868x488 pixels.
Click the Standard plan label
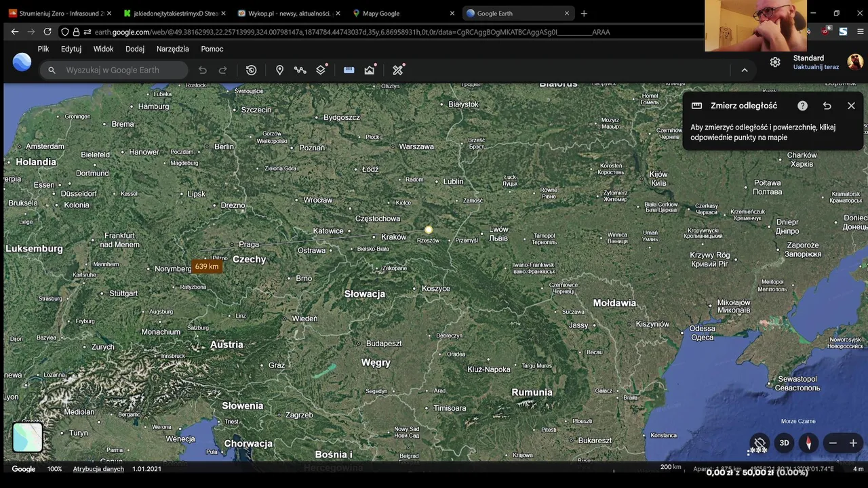pyautogui.click(x=808, y=58)
